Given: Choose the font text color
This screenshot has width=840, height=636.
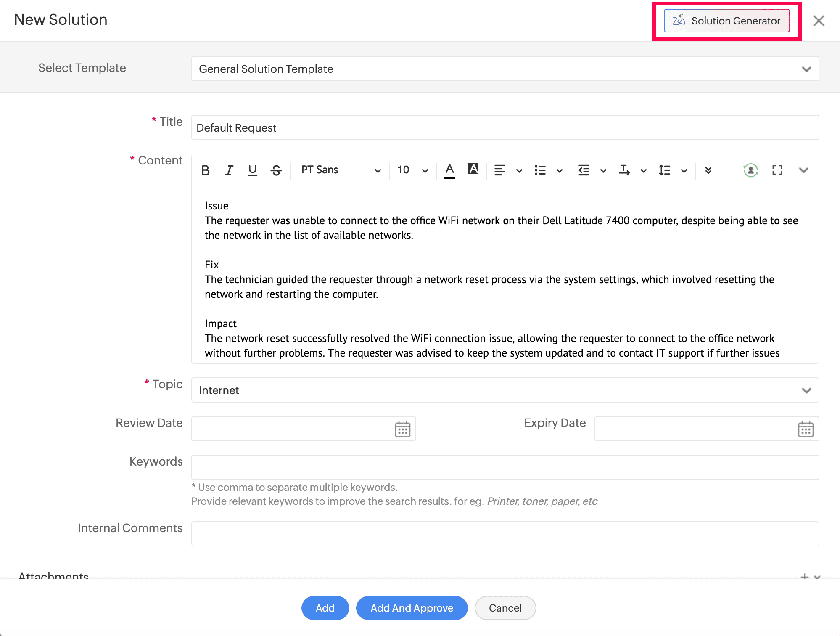Looking at the screenshot, I should coord(449,170).
